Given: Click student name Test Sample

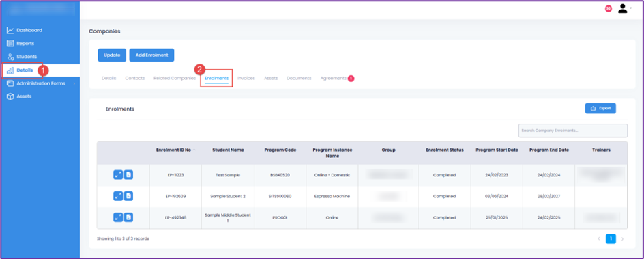Looking at the screenshot, I should coord(228,175).
